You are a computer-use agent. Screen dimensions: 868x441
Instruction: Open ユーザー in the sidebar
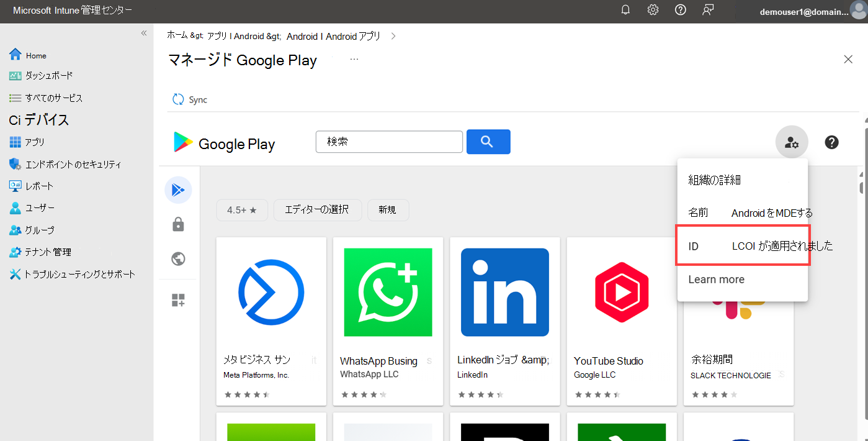tap(40, 208)
